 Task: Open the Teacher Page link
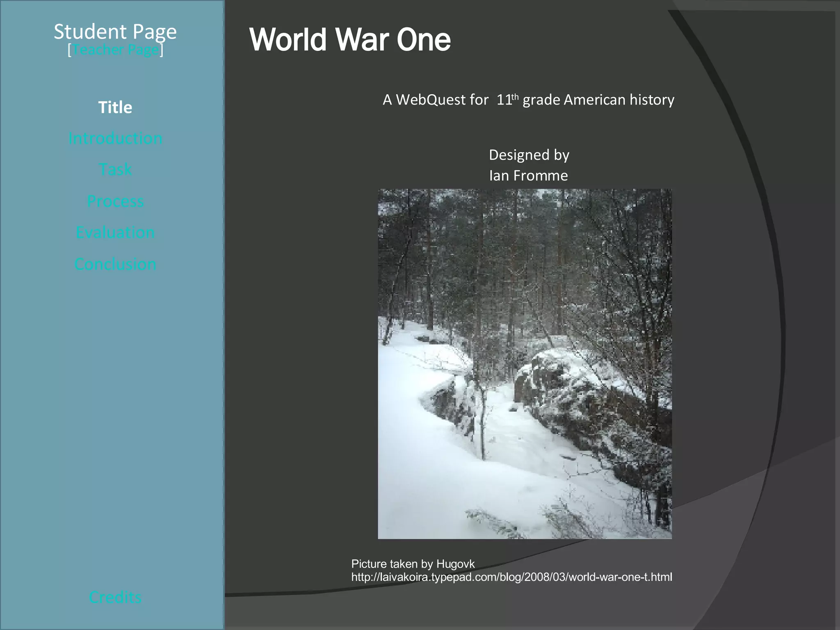(115, 50)
